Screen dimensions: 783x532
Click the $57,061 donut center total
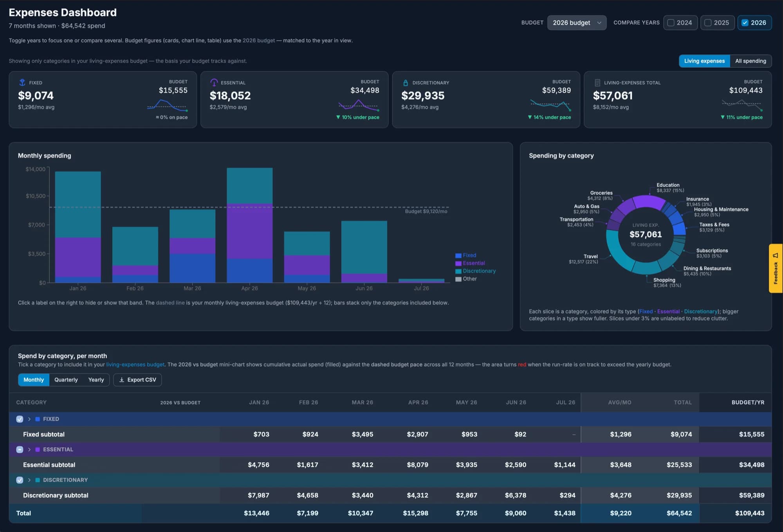pyautogui.click(x=646, y=234)
